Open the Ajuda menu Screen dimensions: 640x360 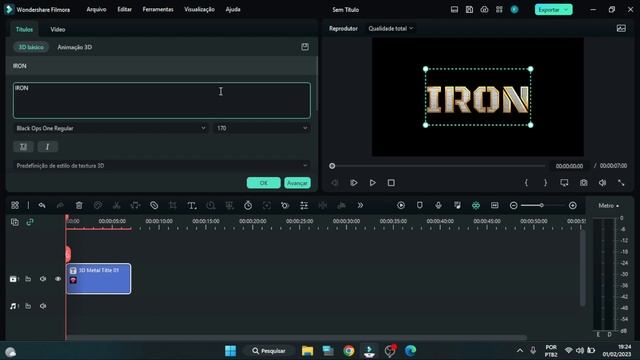pyautogui.click(x=233, y=9)
